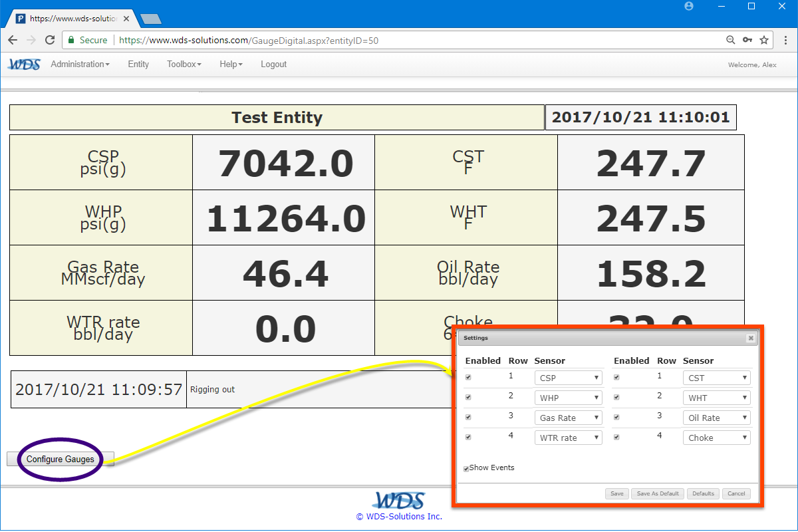This screenshot has width=798, height=532.
Task: Click the Defaults button
Action: (703, 493)
